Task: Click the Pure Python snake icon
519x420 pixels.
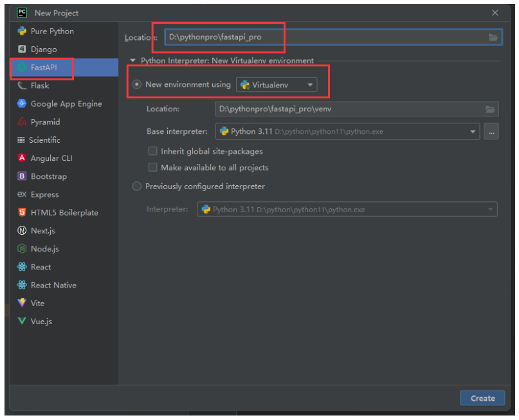Action: click(x=22, y=31)
